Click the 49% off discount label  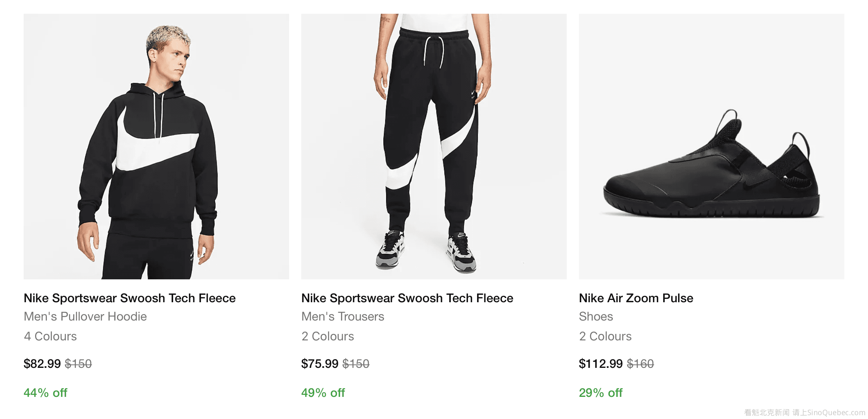[x=323, y=393]
